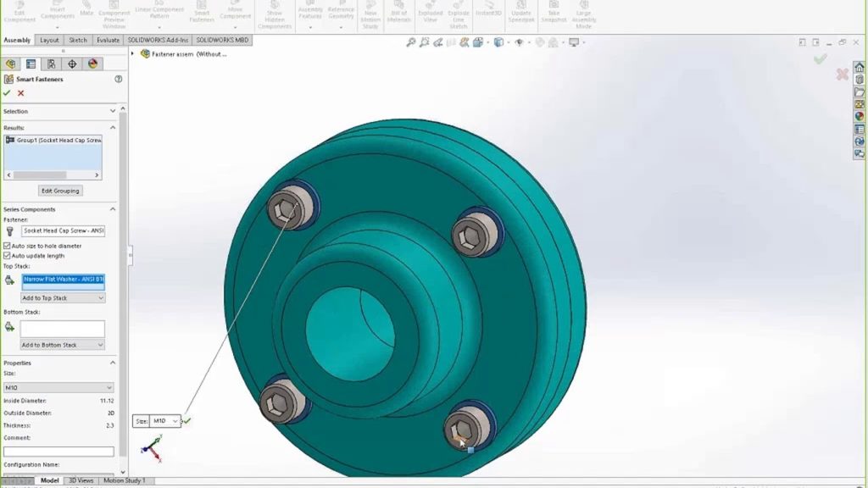Screen dimensions: 868x488
Task: Collapse the Results section
Action: click(x=113, y=127)
